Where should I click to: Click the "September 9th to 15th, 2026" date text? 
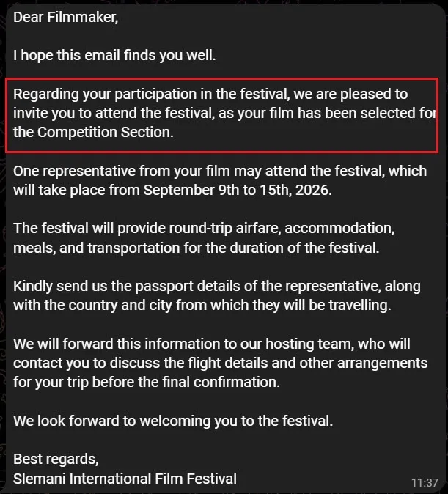[238, 191]
